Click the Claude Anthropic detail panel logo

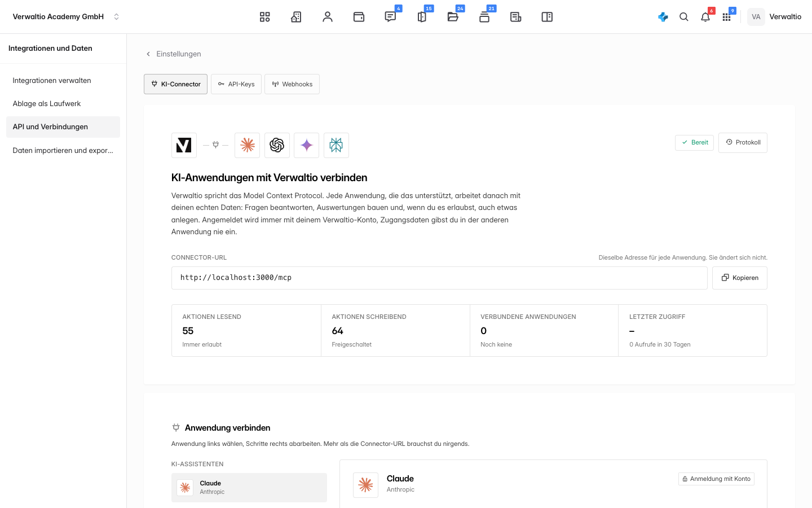(365, 485)
